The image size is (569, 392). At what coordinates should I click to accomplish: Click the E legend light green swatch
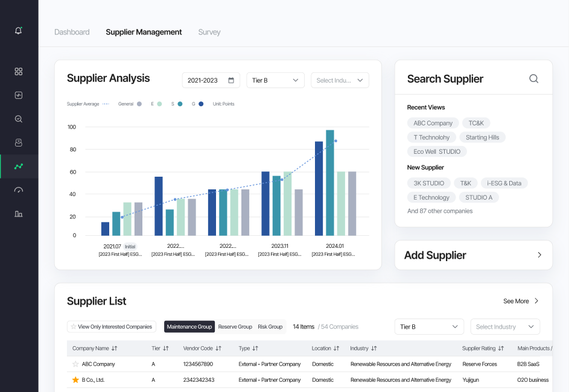(x=159, y=104)
